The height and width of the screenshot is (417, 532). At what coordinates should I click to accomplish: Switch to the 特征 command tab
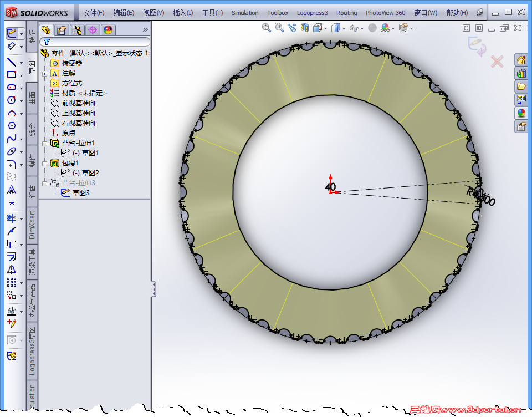click(x=32, y=36)
